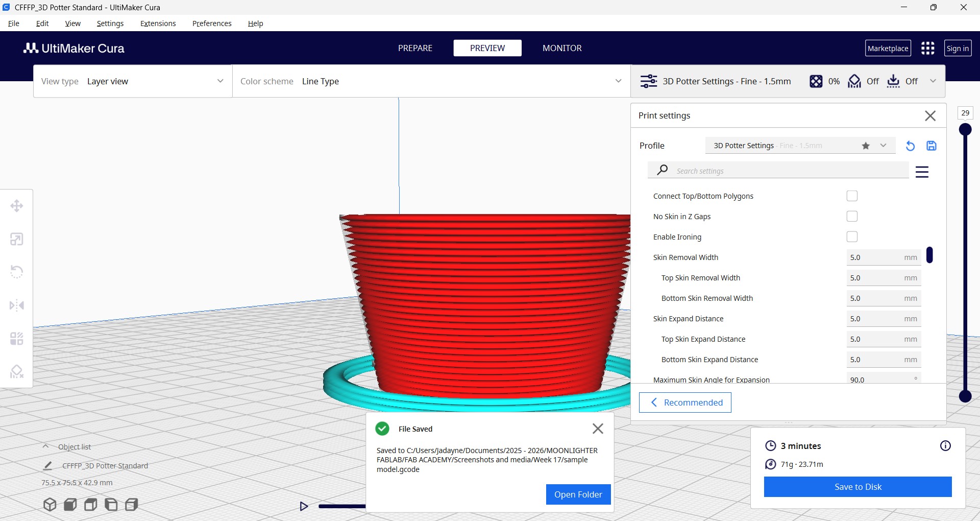The image size is (980, 521).
Task: Click the support Off icon
Action: (854, 81)
